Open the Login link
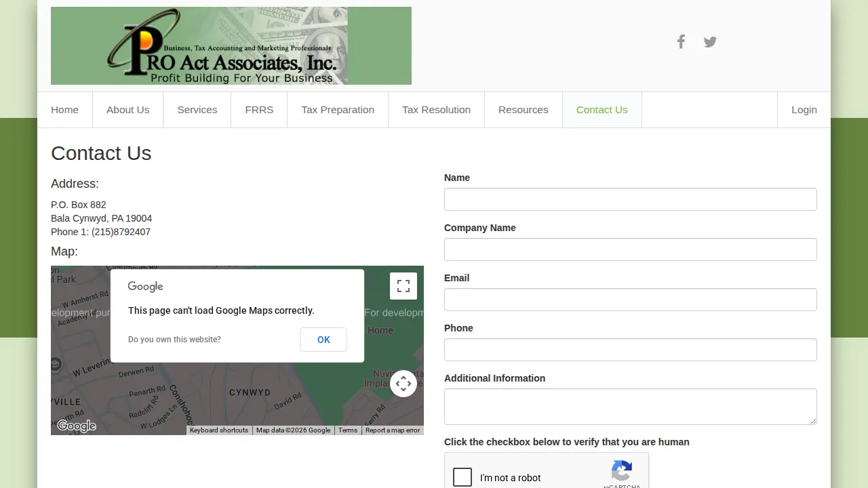 [x=804, y=110]
